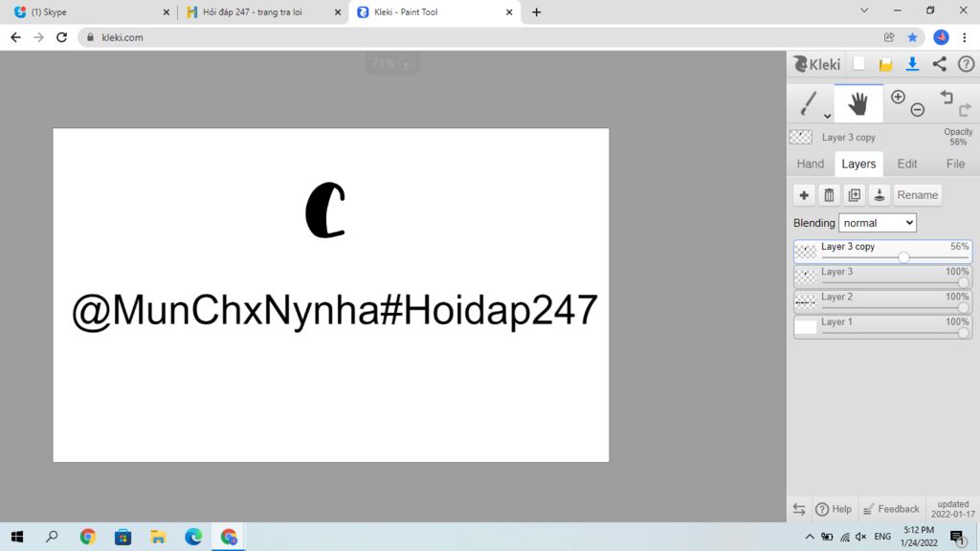Viewport: 980px width, 551px height.
Task: Open the bottom Help link
Action: click(834, 509)
